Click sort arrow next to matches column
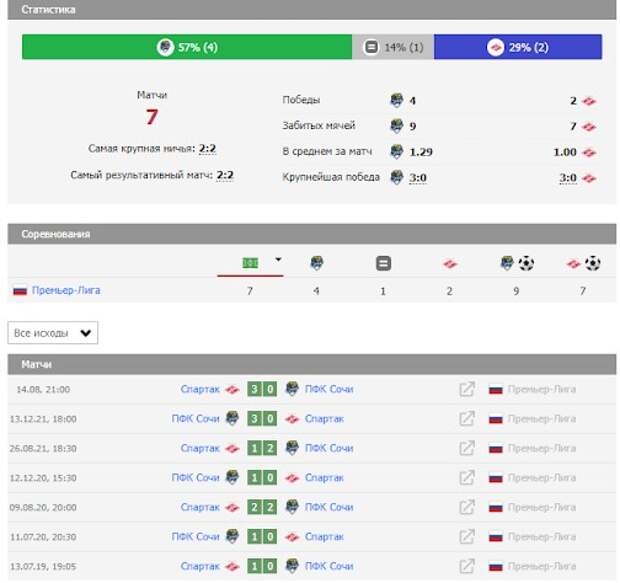 [278, 260]
